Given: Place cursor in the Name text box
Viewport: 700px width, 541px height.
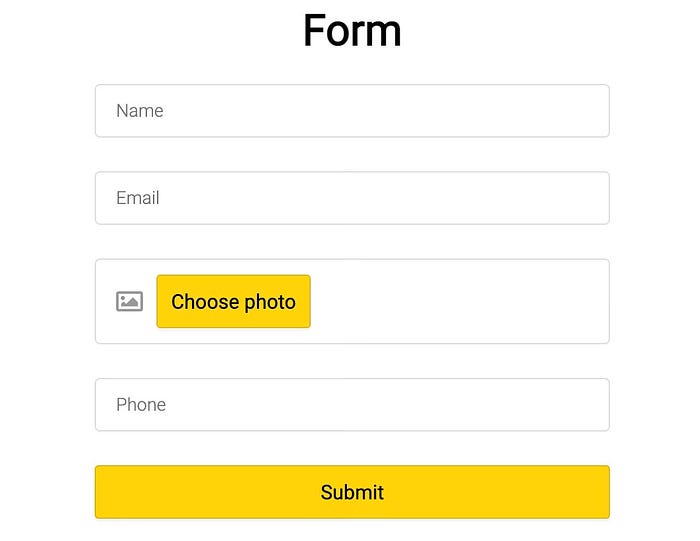Looking at the screenshot, I should tap(352, 111).
